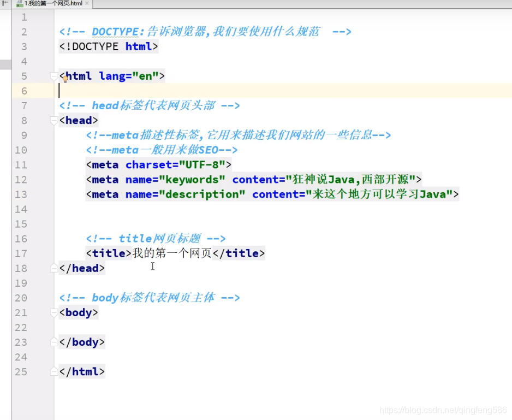Click the opening <body> tag
512x420 pixels.
[79, 313]
